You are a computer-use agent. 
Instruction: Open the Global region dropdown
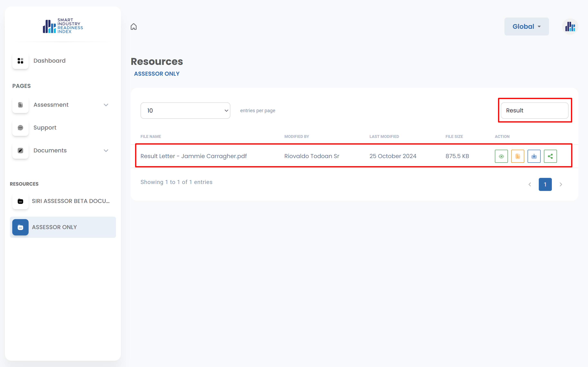click(526, 27)
